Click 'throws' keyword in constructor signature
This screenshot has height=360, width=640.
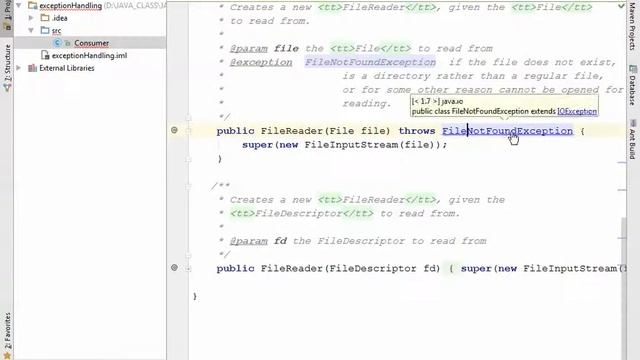[x=417, y=131]
